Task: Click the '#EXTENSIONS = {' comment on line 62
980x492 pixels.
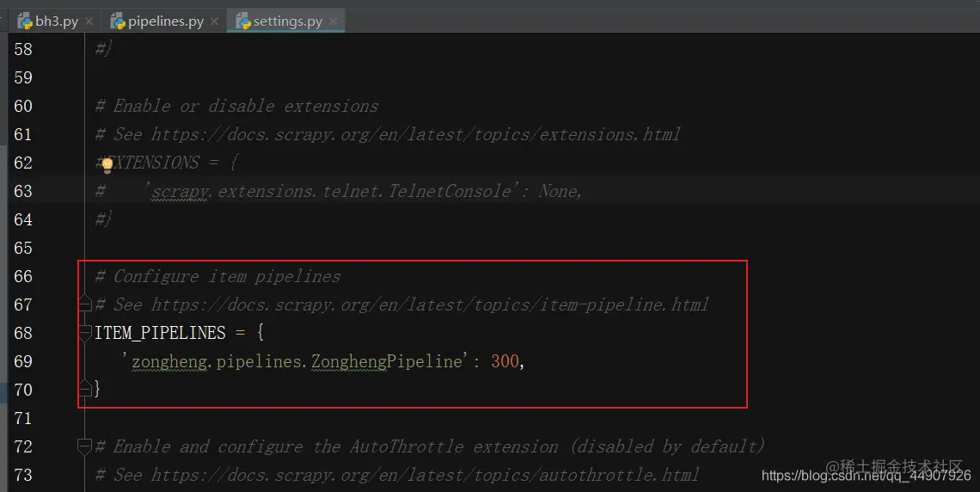Action: point(166,163)
